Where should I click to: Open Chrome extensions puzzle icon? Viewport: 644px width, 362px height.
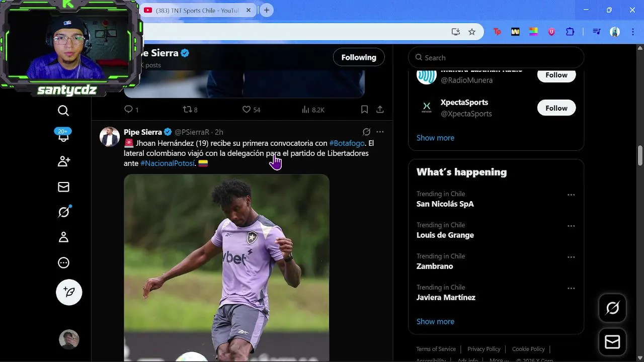[570, 32]
